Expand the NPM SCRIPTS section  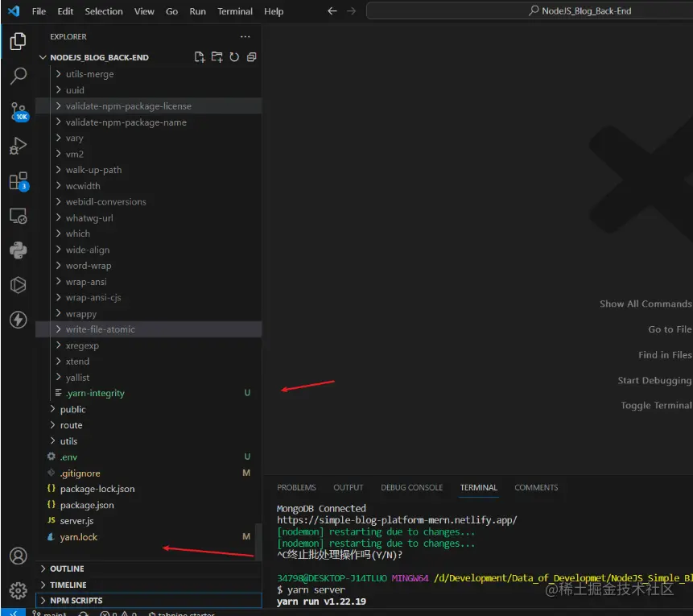click(x=149, y=601)
